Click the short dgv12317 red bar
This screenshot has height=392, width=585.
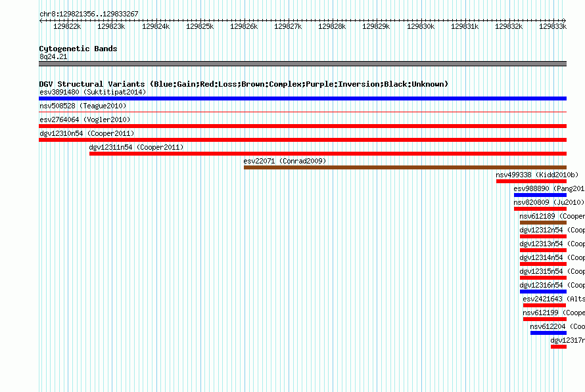(x=559, y=347)
